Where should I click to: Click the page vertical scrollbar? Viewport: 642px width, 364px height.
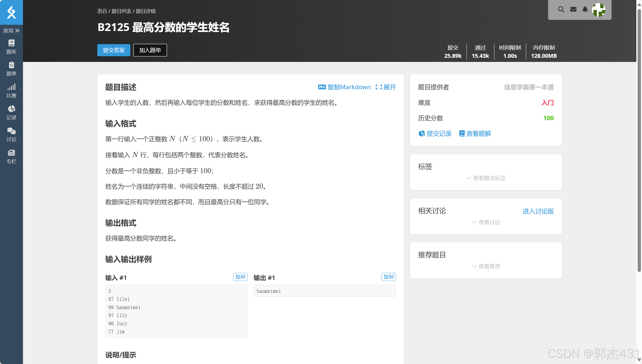tap(639, 139)
